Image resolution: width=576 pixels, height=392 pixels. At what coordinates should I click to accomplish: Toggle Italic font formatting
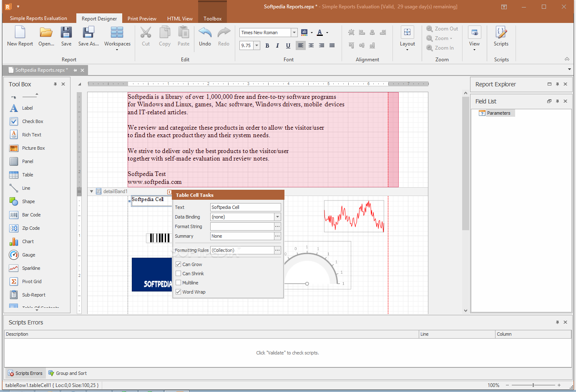click(277, 45)
